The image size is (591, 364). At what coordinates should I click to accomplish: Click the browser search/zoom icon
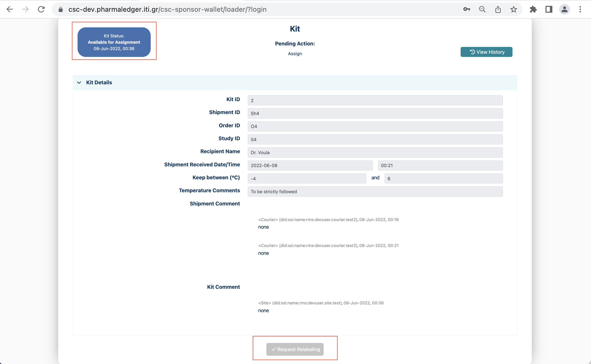click(482, 9)
